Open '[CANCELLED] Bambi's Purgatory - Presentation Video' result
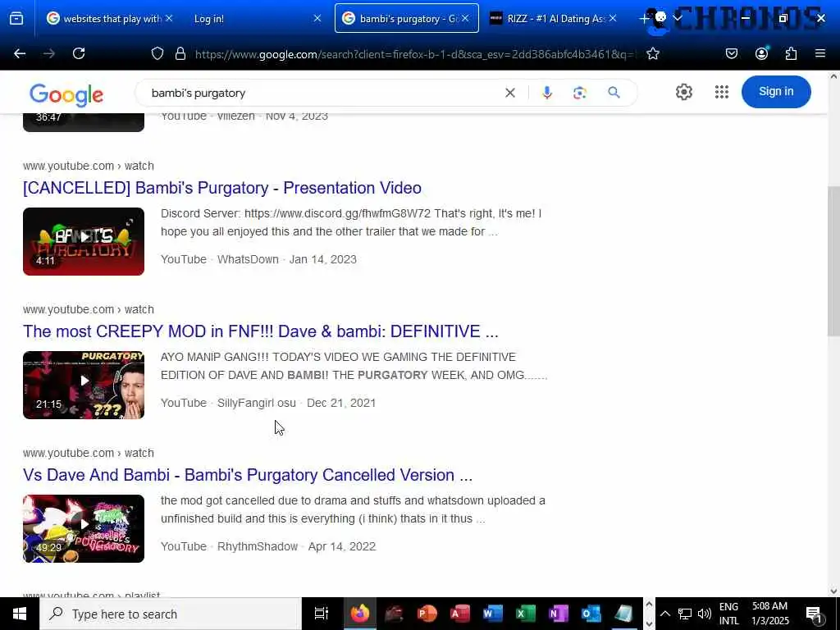840x630 pixels. coord(221,188)
